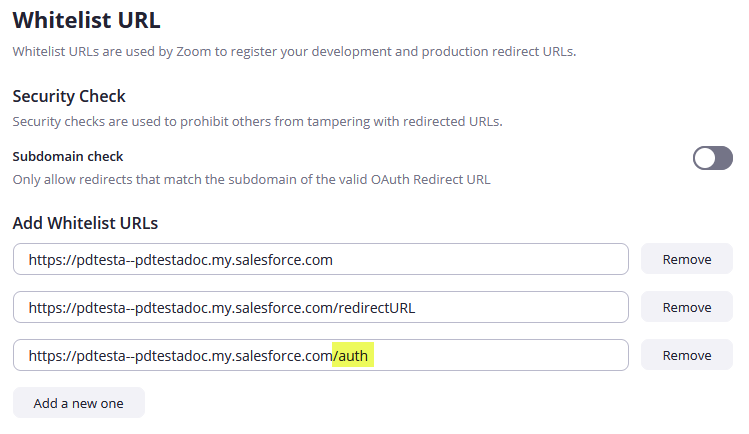
Task: Click the Add a new one button
Action: point(79,403)
